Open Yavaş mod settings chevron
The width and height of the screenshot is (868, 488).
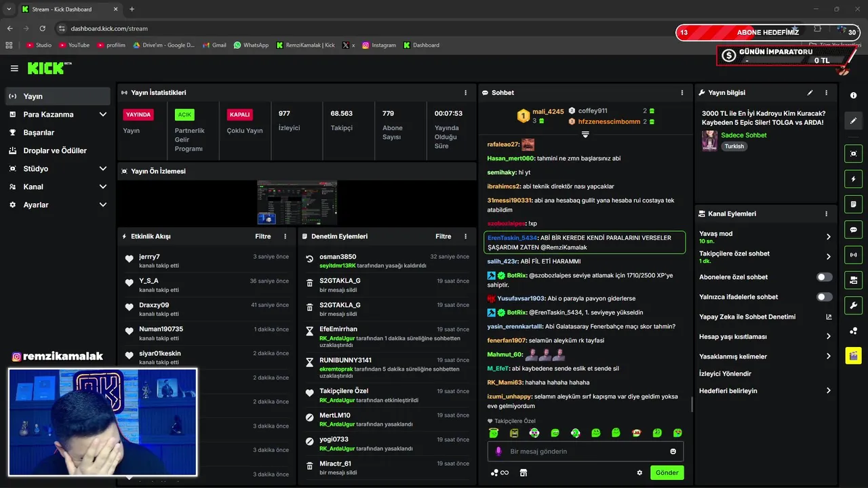click(x=829, y=237)
